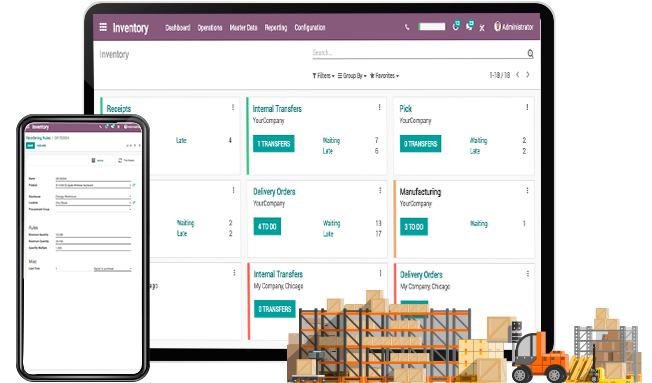Open external link icon beside Product field
Image resolution: width=652 pixels, height=383 pixels.
pyautogui.click(x=134, y=185)
